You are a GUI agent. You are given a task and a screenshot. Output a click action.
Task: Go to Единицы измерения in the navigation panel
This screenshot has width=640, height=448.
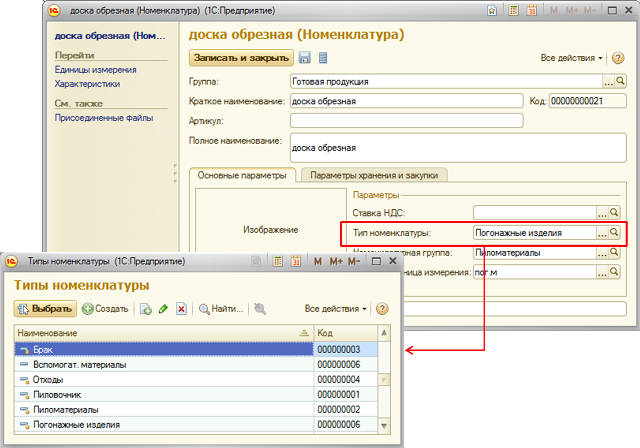(x=96, y=70)
